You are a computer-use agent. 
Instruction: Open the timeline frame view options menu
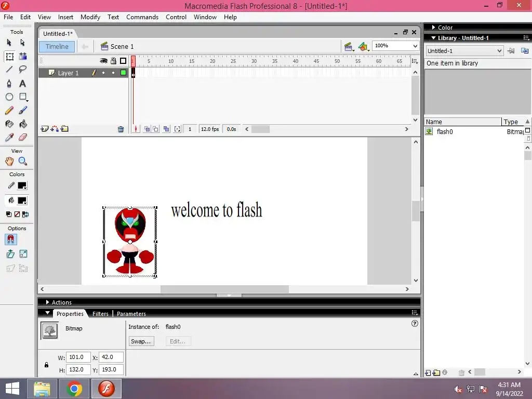point(415,61)
